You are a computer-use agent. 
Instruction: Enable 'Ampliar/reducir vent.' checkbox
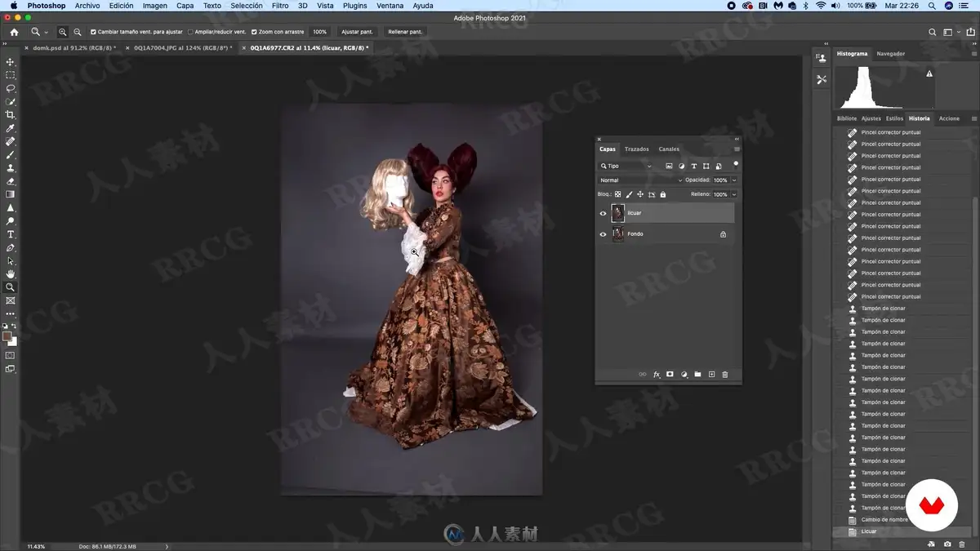(190, 32)
